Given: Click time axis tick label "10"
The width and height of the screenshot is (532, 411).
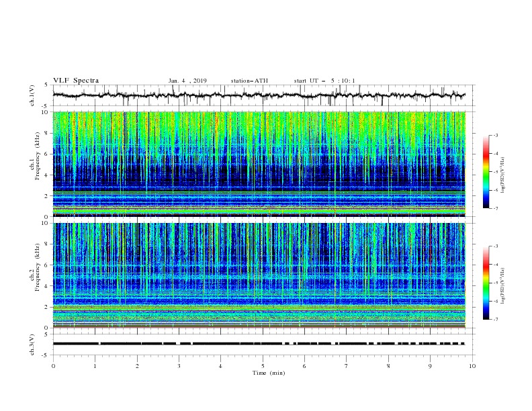Looking at the screenshot, I should 472,366.
